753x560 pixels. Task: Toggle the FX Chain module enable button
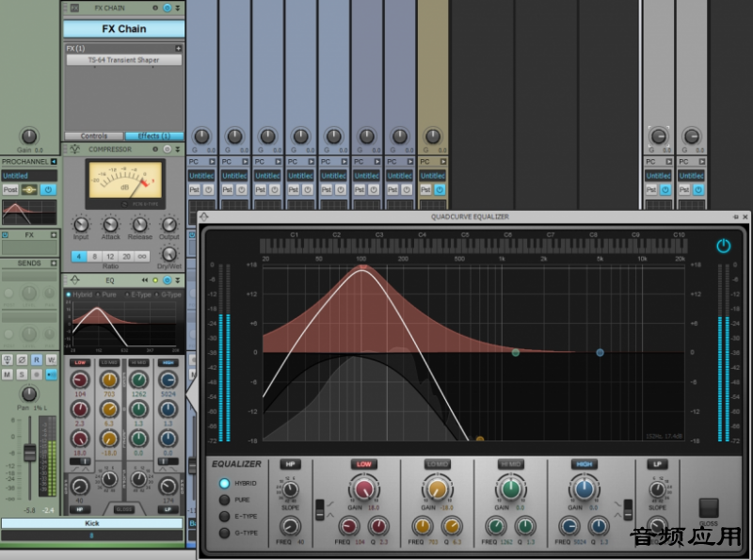[x=167, y=8]
